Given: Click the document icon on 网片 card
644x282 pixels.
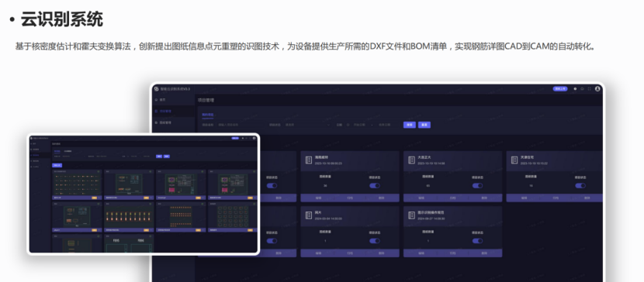Looking at the screenshot, I should point(309,215).
